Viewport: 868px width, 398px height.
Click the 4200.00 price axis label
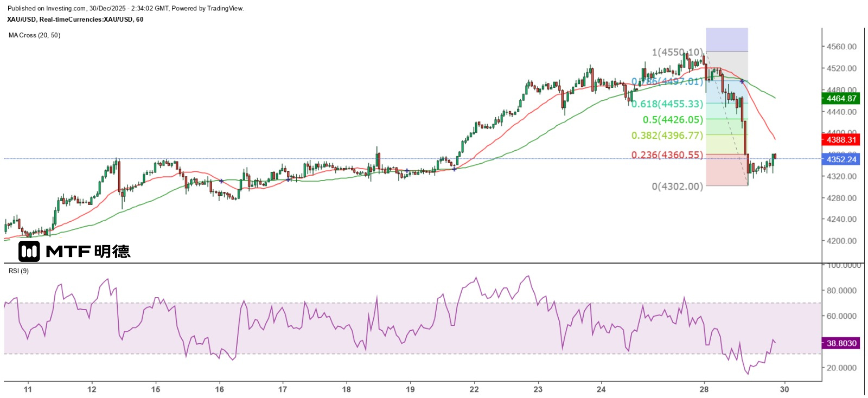coord(841,241)
